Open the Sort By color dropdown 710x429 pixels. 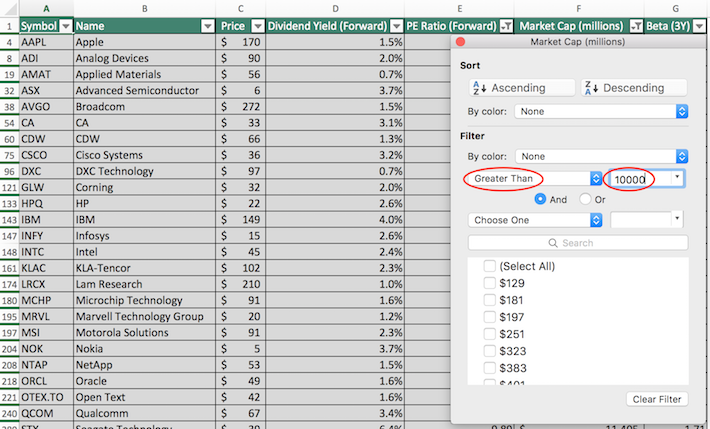point(602,112)
